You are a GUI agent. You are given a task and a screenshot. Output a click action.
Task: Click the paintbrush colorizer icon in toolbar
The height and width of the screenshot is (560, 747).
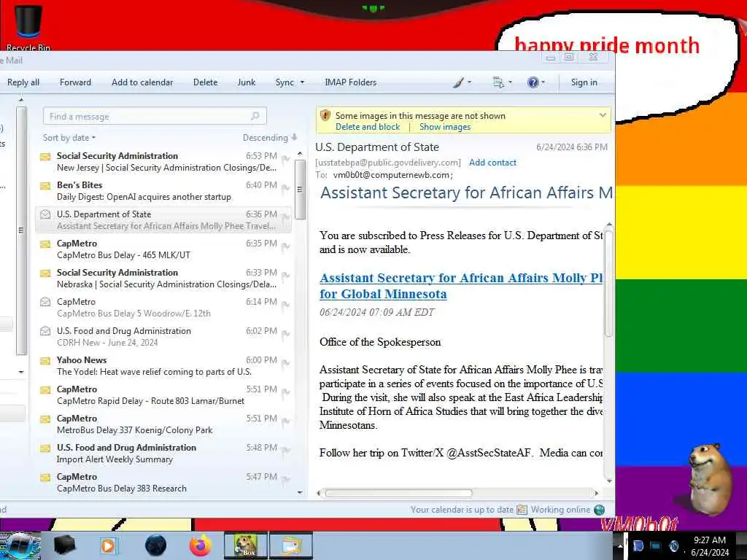click(458, 83)
